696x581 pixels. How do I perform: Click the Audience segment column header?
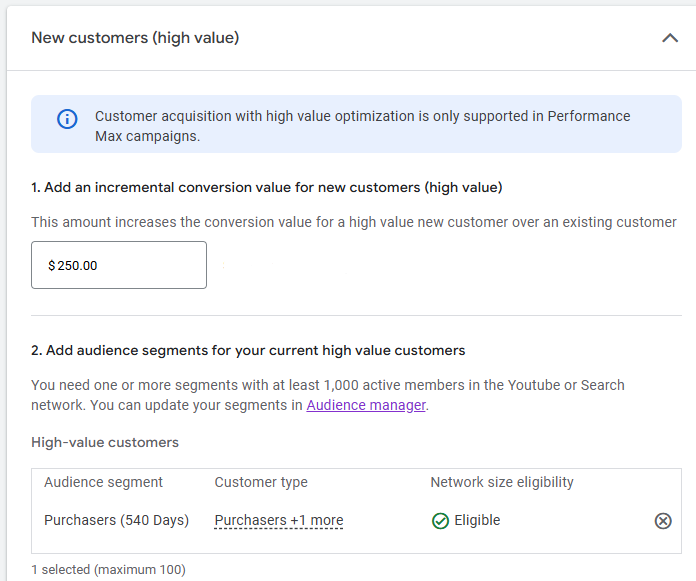click(x=103, y=482)
